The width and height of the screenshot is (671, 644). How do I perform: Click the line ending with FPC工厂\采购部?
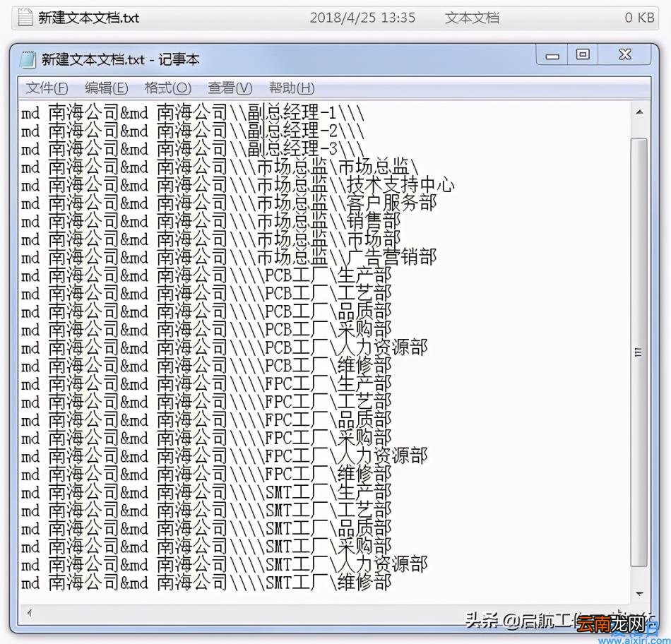click(x=207, y=439)
